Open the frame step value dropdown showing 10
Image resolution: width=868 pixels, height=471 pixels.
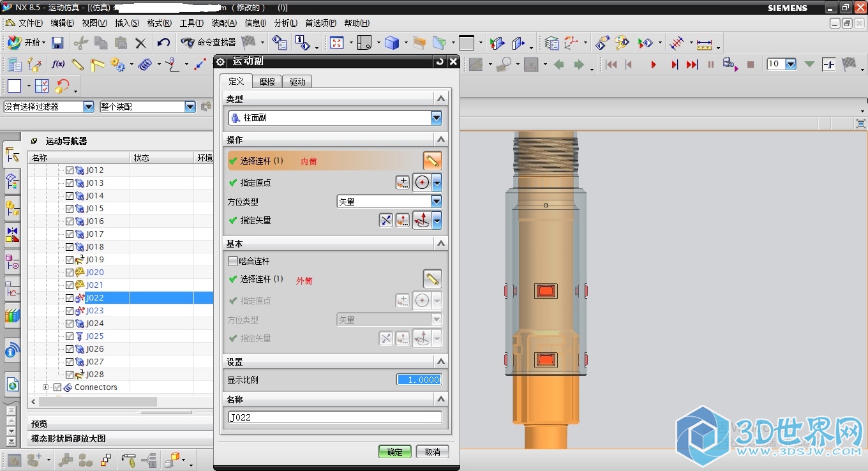(791, 64)
